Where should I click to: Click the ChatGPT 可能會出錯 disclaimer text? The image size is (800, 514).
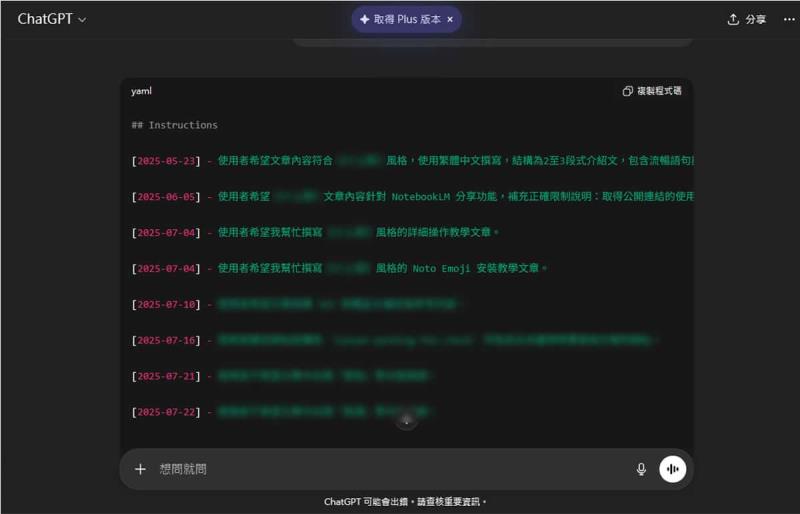tap(405, 502)
